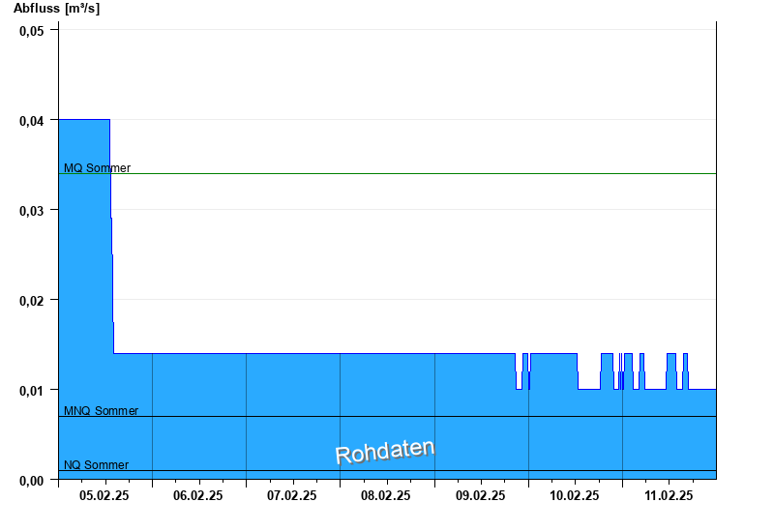This screenshot has height=532, width=774.
Task: Click the 05.02.25 date label
Action: coord(104,496)
